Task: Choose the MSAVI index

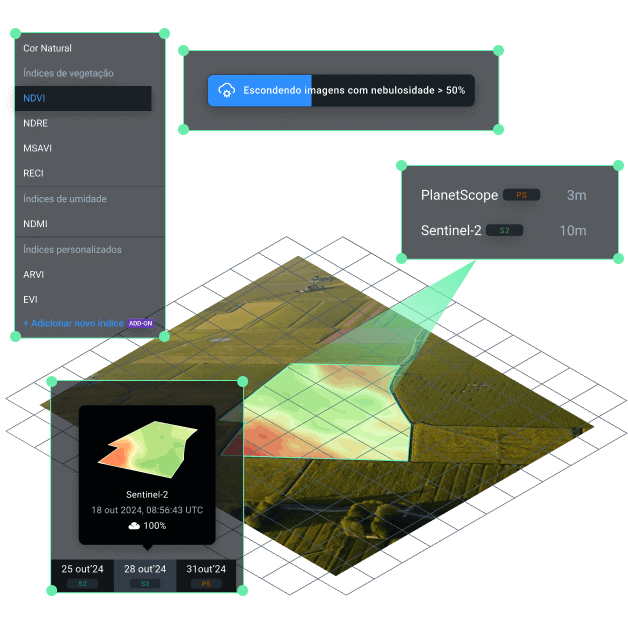Action: tap(38, 148)
